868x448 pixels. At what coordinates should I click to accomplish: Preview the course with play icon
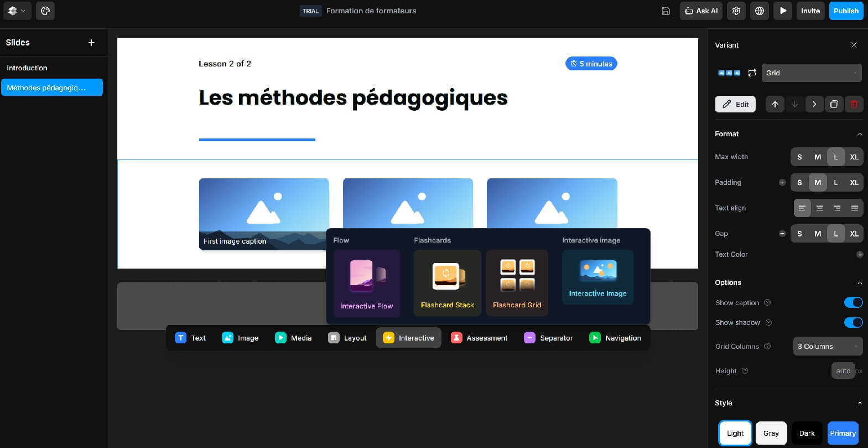coord(783,11)
